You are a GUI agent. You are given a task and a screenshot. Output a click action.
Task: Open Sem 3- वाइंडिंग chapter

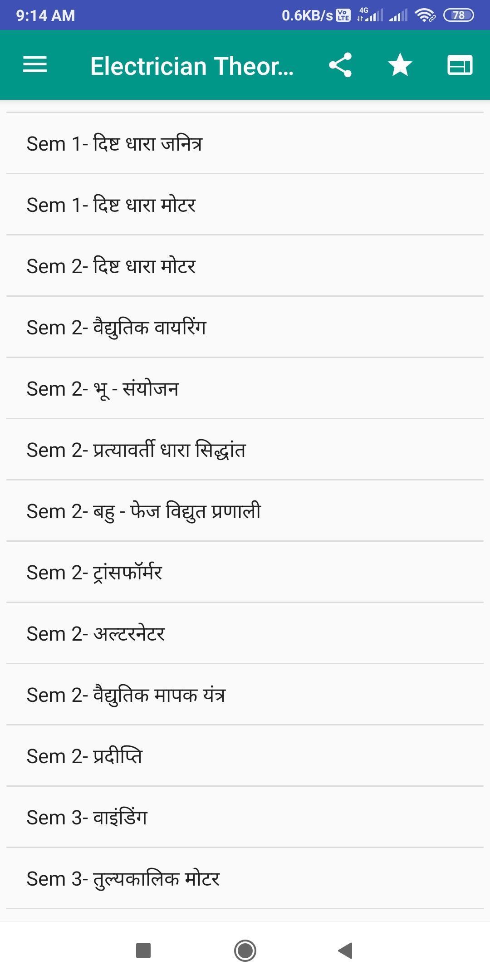[x=245, y=818]
